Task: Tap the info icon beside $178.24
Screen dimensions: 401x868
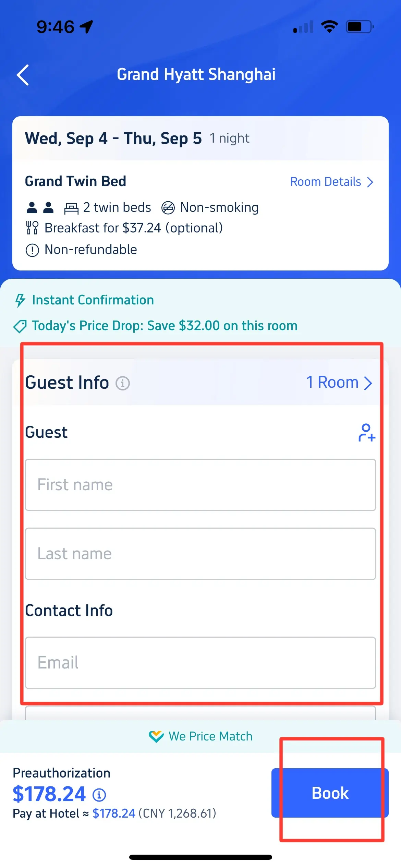Action: (99, 795)
